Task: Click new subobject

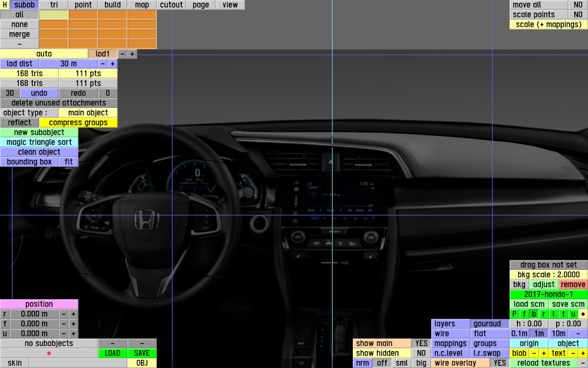Action: (39, 132)
